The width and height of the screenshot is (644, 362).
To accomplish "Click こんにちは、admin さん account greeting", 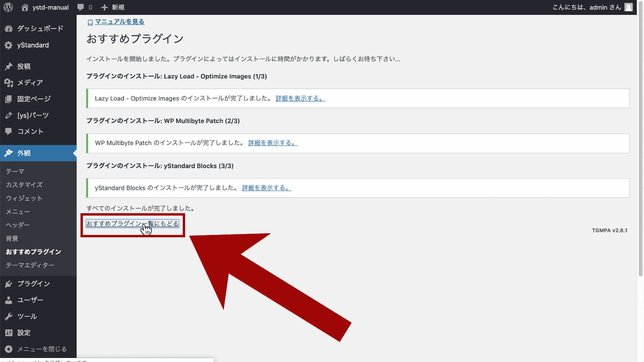I will 587,7.
